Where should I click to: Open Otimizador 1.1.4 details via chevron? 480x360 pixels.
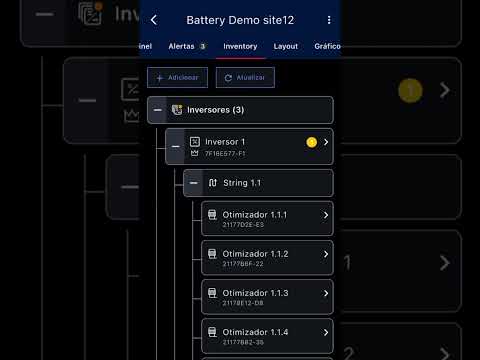click(326, 333)
